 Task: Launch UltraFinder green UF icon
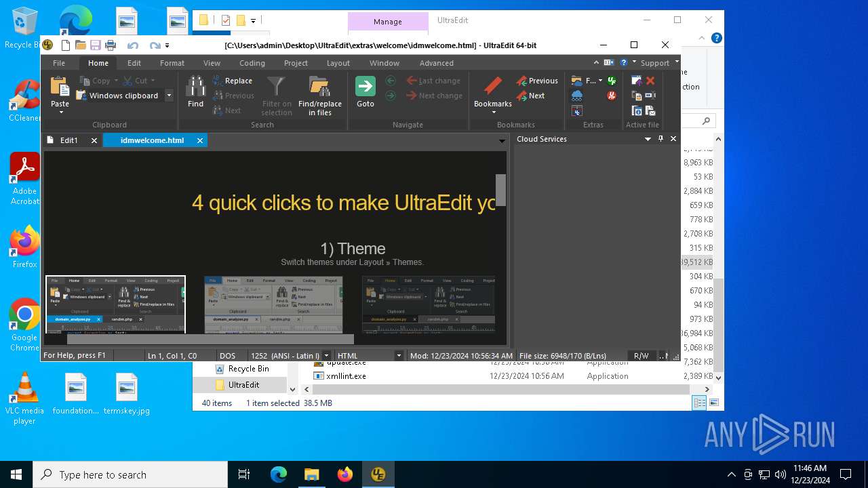click(x=612, y=81)
